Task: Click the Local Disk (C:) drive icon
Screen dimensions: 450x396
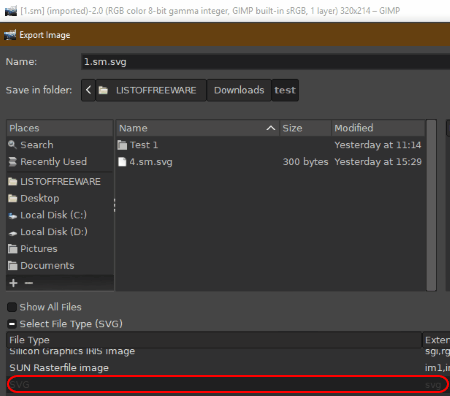Action: [x=13, y=216]
